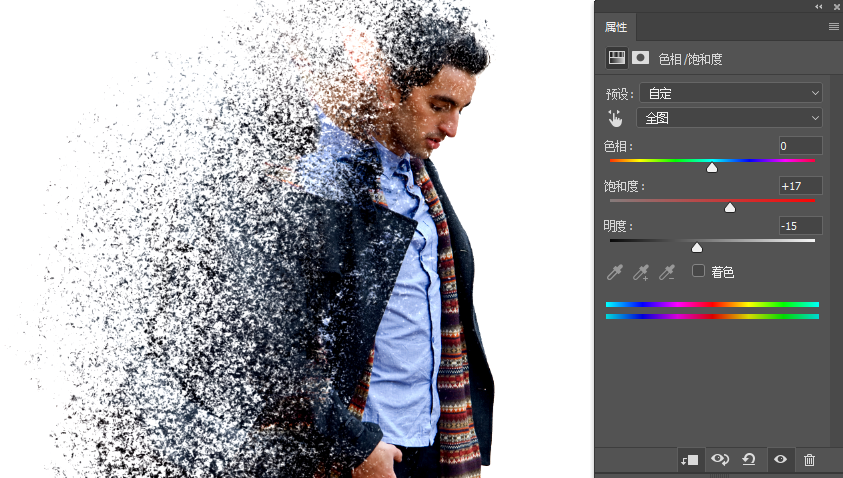Click the 明度 value field showing -15
This screenshot has height=478, width=843.
tap(801, 226)
